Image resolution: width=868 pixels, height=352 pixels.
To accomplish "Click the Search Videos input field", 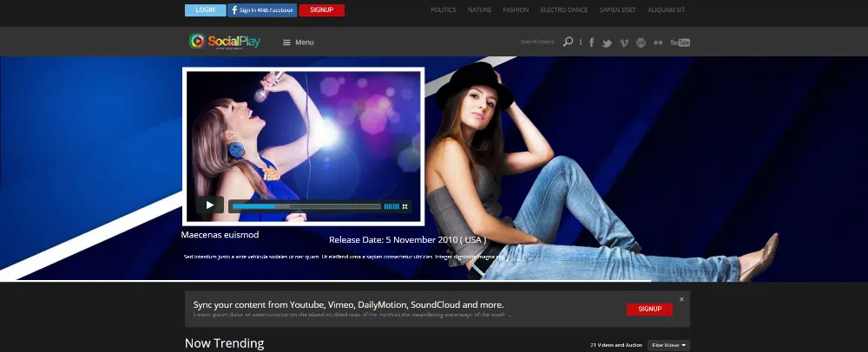I will [537, 42].
